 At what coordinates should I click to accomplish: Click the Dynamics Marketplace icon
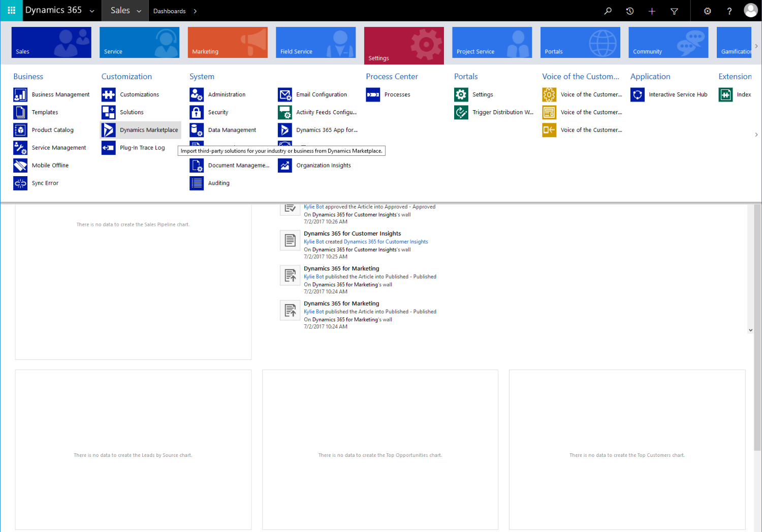click(x=108, y=130)
